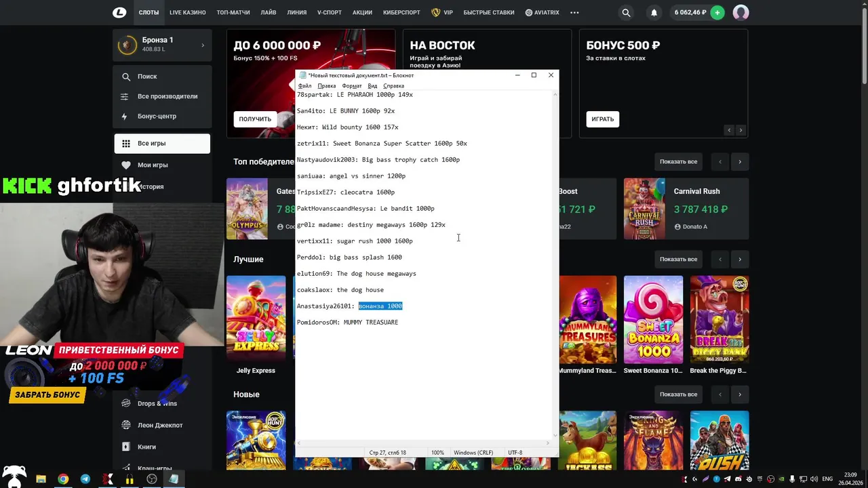Click the Бонус-центр lightning icon
The image size is (868, 488).
[125, 116]
